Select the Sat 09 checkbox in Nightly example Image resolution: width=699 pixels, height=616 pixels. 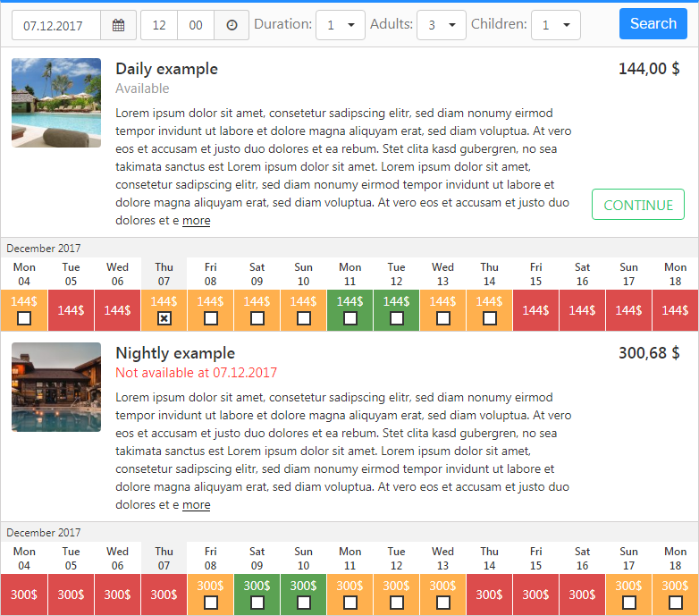coord(257,603)
